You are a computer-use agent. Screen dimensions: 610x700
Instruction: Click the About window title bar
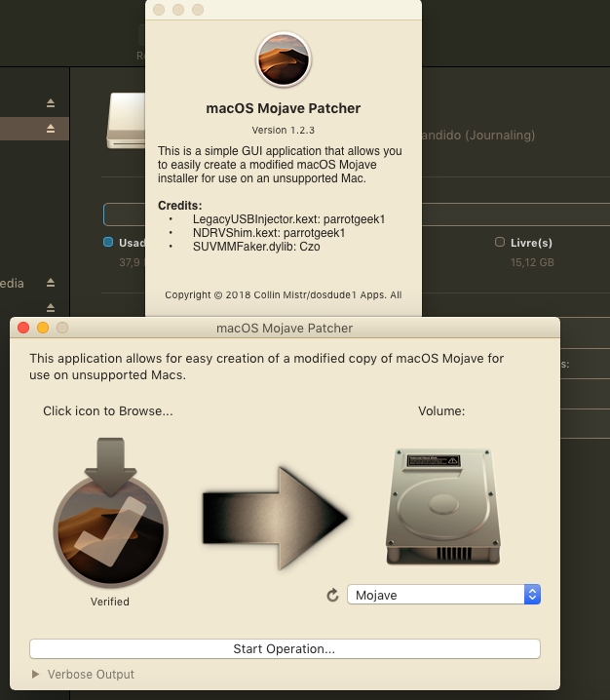(284, 10)
